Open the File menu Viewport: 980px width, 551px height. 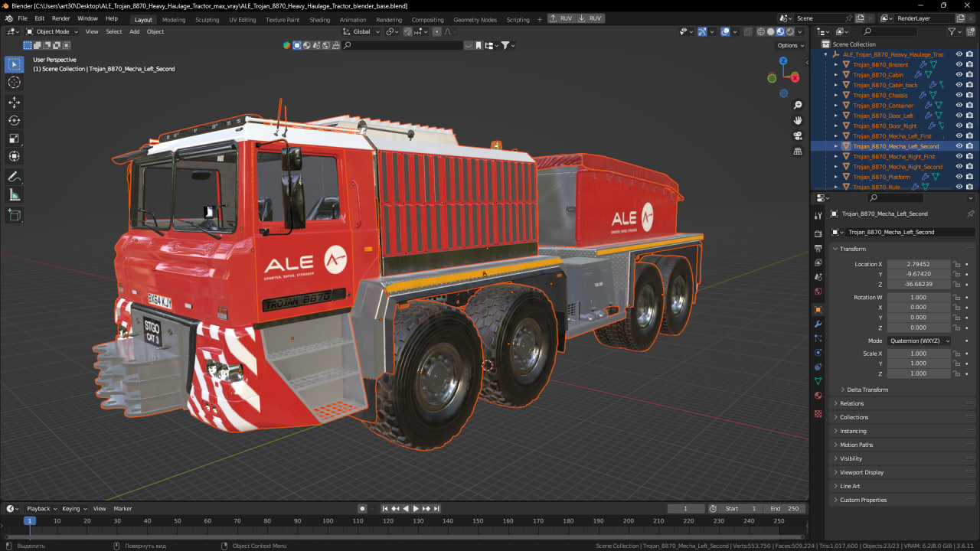[x=23, y=18]
